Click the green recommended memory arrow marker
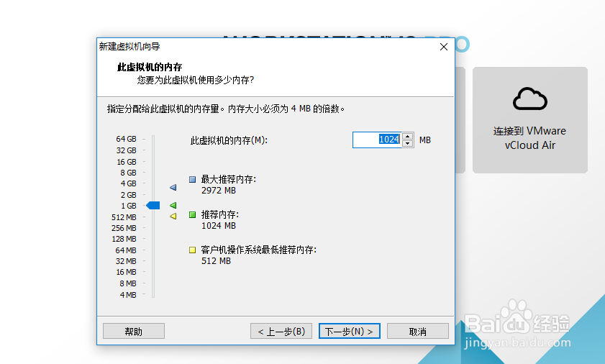This screenshot has height=364, width=605. pyautogui.click(x=173, y=205)
